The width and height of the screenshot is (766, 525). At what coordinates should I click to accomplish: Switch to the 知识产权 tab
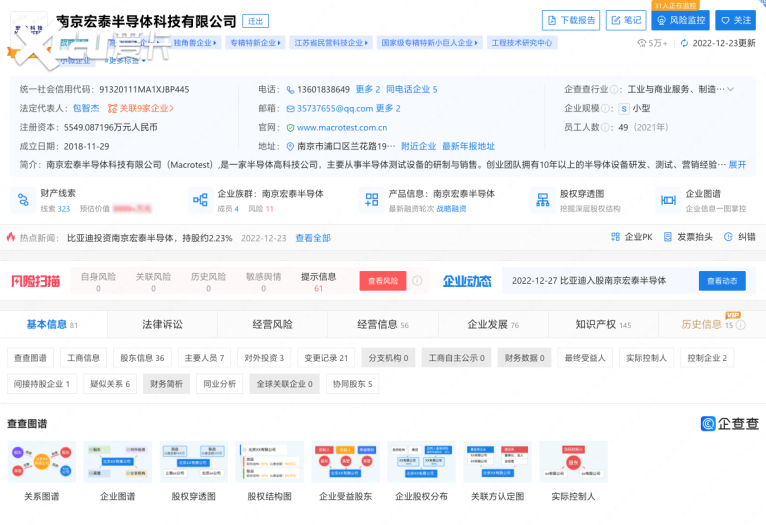point(603,324)
